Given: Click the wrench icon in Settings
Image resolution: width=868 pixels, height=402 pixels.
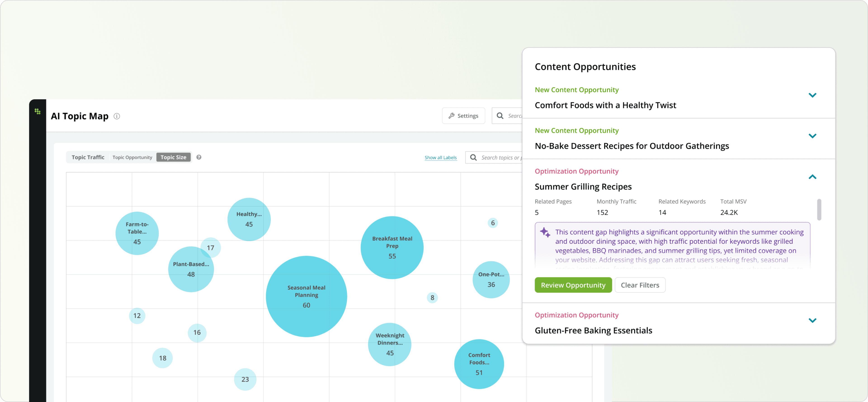Looking at the screenshot, I should pos(451,116).
